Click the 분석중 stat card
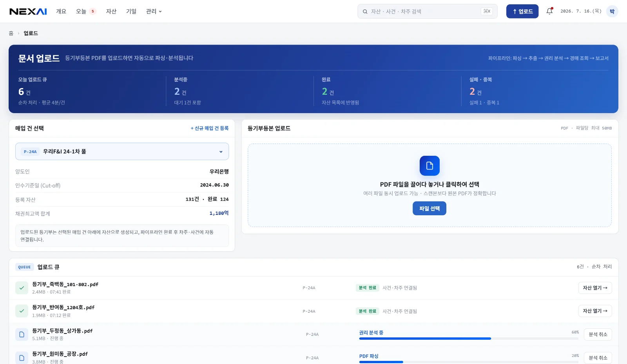 (x=240, y=91)
